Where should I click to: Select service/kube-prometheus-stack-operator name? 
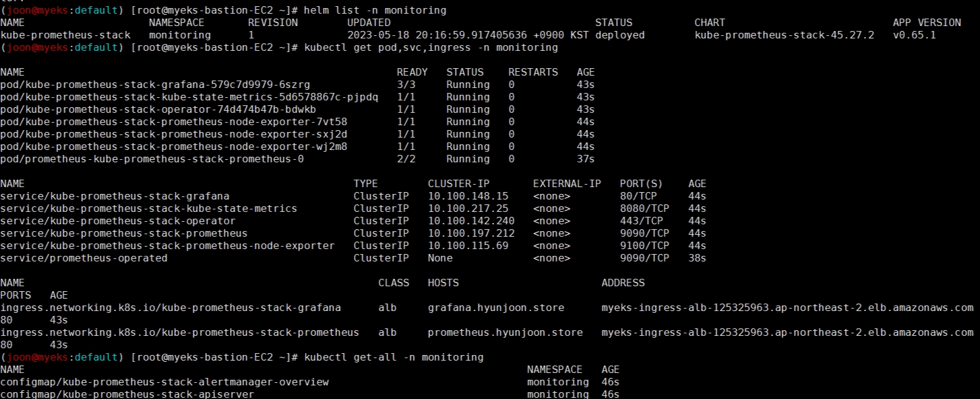(x=118, y=221)
